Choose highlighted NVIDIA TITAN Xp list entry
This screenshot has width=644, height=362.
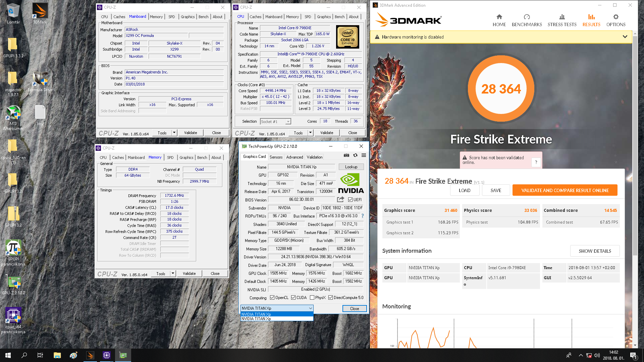pos(277,314)
